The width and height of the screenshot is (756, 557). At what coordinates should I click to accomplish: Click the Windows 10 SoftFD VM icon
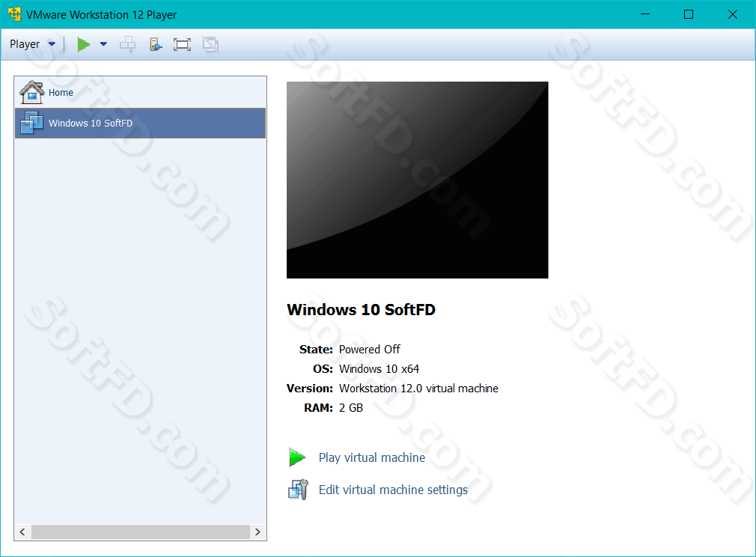(32, 123)
